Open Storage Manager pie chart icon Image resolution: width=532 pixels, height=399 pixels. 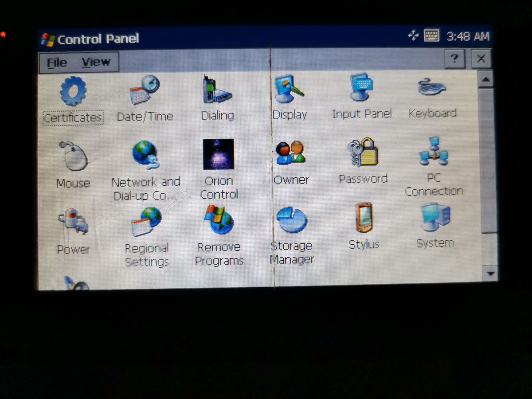tap(291, 220)
